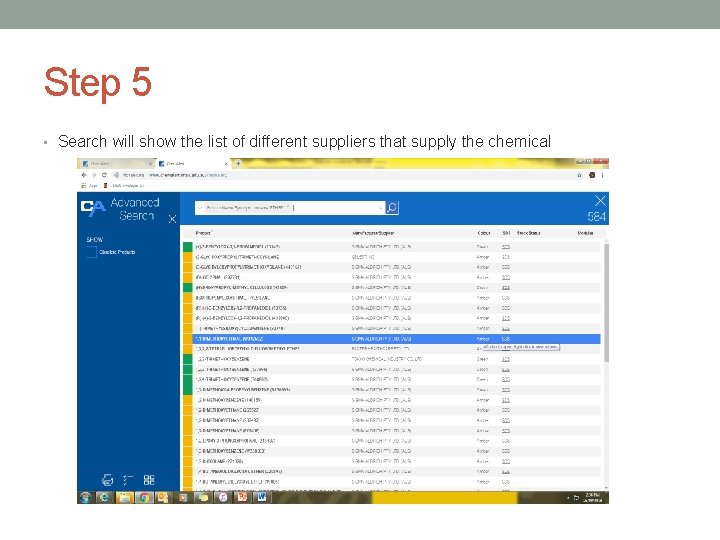Image resolution: width=720 pixels, height=540 pixels.
Task: Clear the search field with small x
Action: point(380,208)
